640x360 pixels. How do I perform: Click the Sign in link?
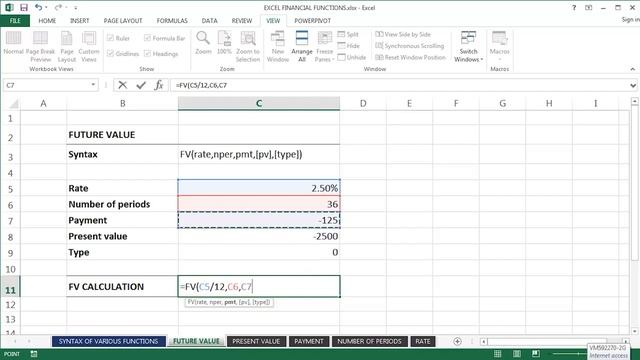(x=630, y=20)
